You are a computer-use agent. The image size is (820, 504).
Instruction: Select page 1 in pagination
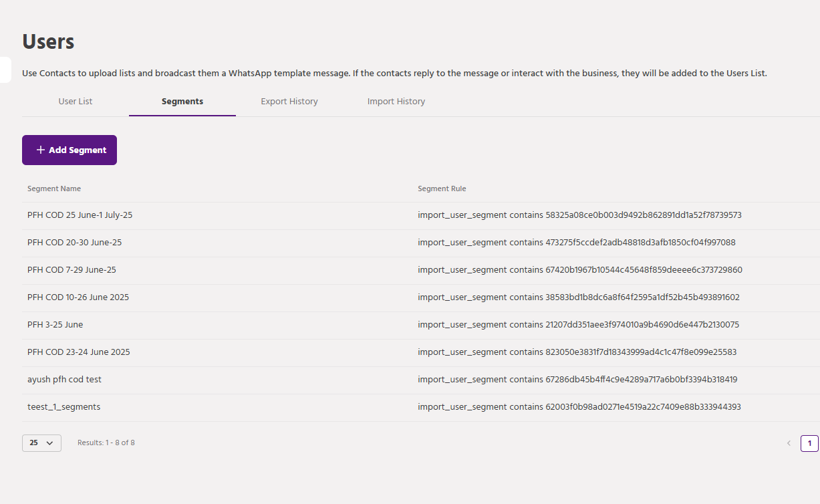(809, 443)
